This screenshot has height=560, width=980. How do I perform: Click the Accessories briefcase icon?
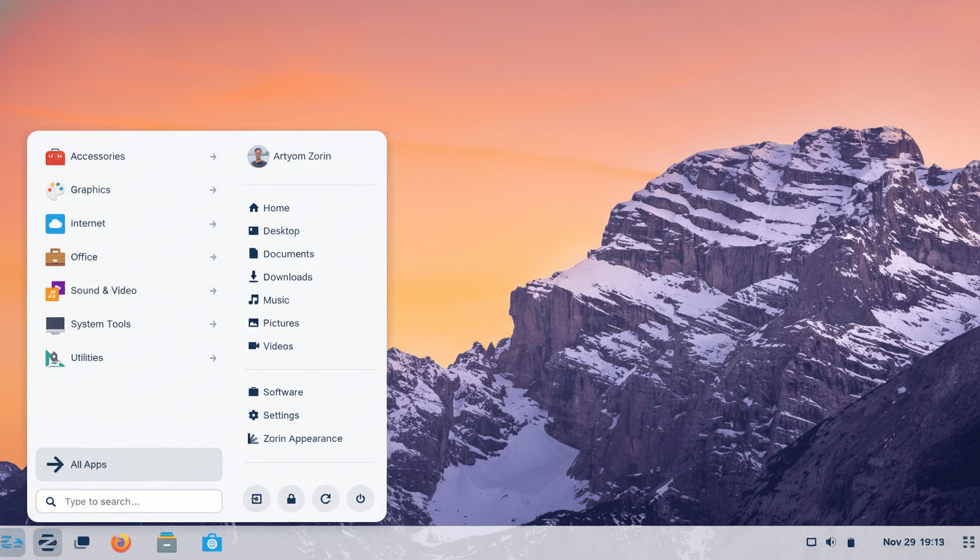(55, 156)
